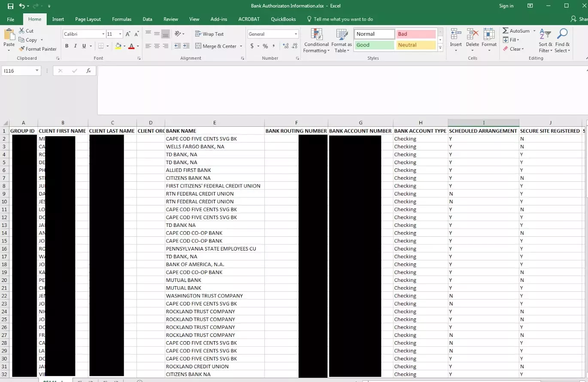Click the Format as Table icon
588x382 pixels.
pos(342,41)
